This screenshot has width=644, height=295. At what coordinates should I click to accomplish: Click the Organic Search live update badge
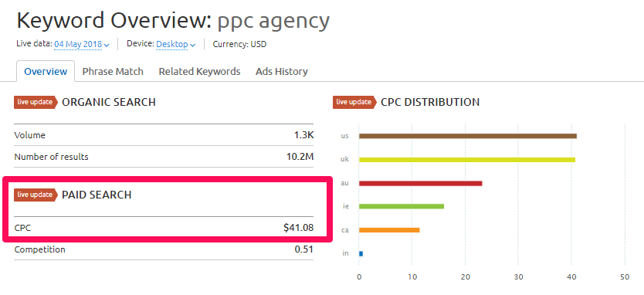(x=36, y=102)
